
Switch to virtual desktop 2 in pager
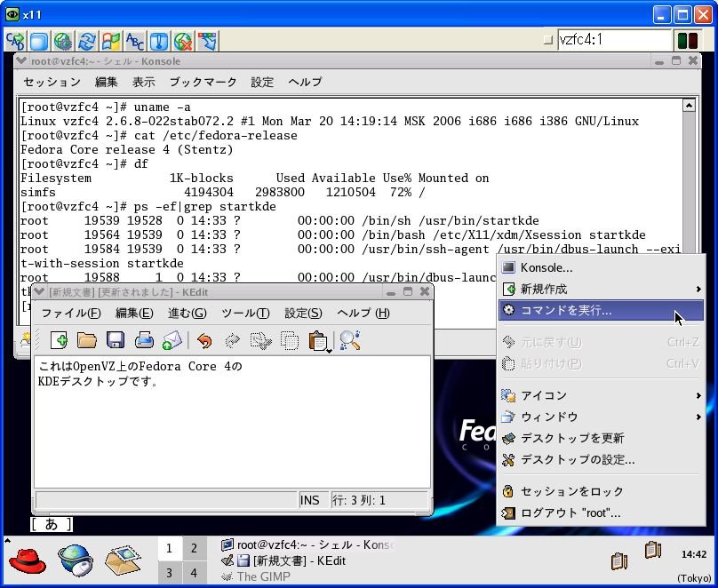194,548
